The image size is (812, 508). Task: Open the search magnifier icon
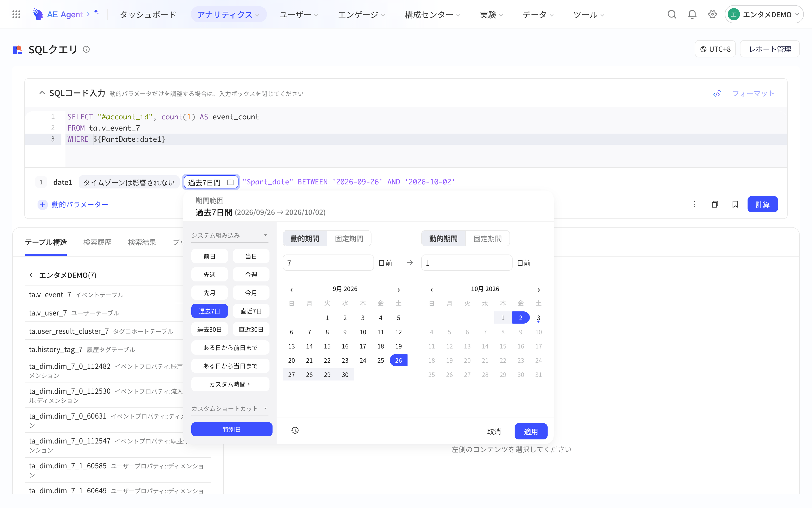click(x=671, y=14)
